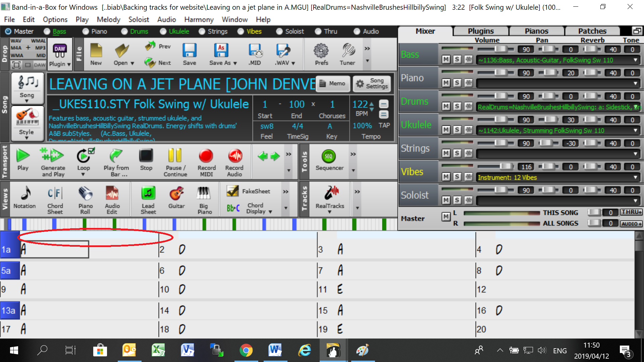Export song as .MID file
The width and height of the screenshot is (644, 362).
pyautogui.click(x=255, y=54)
